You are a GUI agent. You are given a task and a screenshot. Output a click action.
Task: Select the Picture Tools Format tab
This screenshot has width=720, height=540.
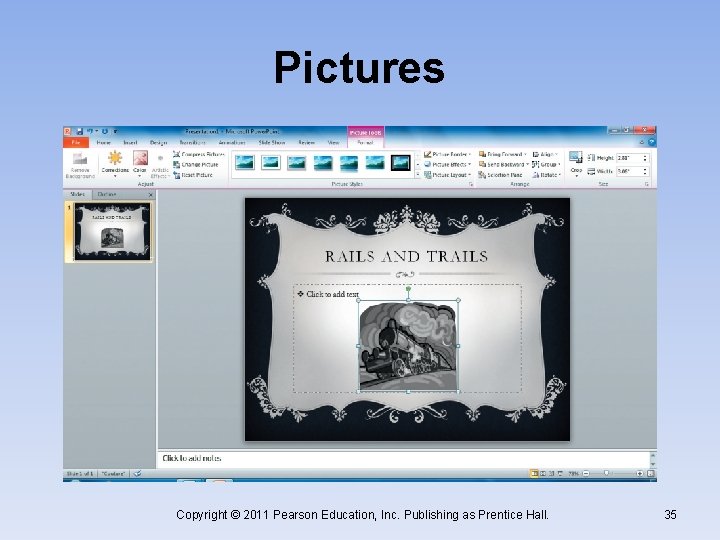pos(365,143)
